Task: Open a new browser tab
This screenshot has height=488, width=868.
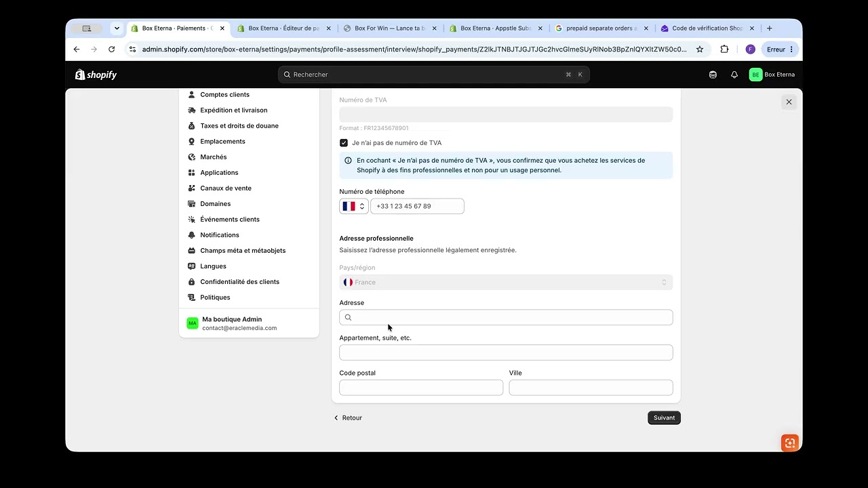Action: (x=769, y=28)
